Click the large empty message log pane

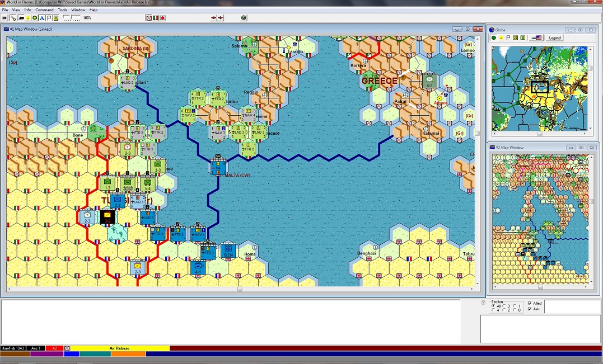point(231,322)
